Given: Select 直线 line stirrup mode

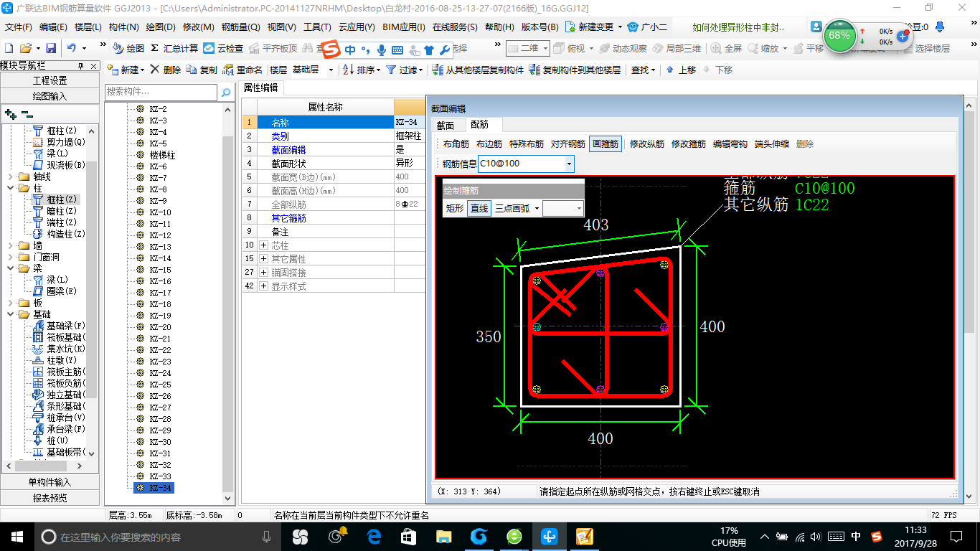Looking at the screenshot, I should point(479,209).
